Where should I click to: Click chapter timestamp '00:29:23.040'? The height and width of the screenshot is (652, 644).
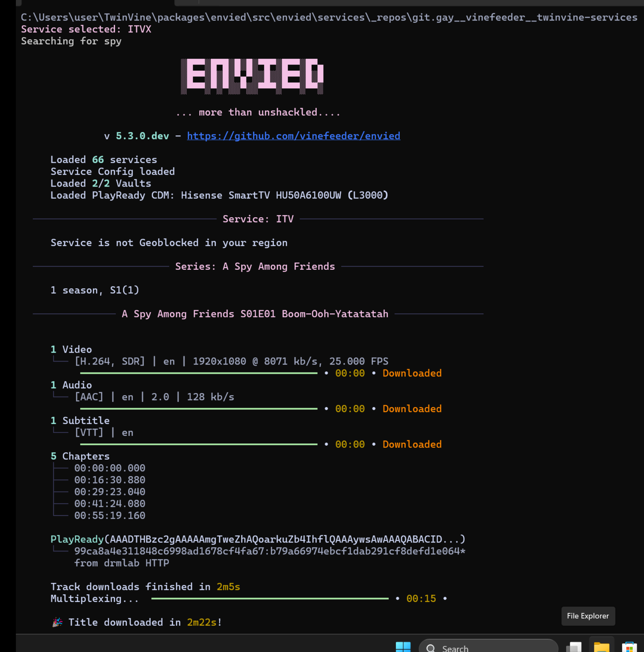110,492
